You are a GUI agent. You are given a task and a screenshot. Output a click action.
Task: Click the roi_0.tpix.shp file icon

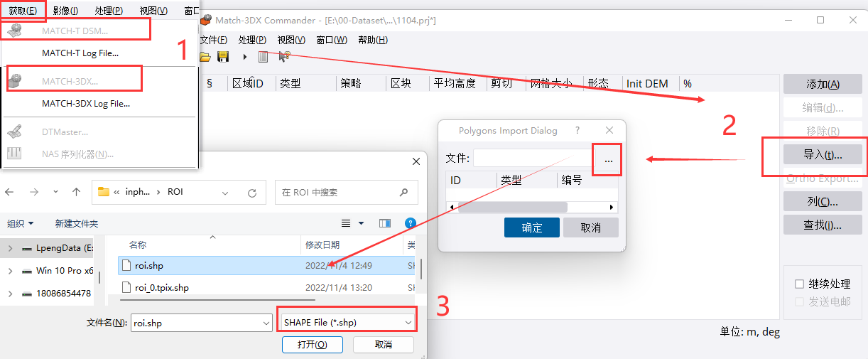127,287
